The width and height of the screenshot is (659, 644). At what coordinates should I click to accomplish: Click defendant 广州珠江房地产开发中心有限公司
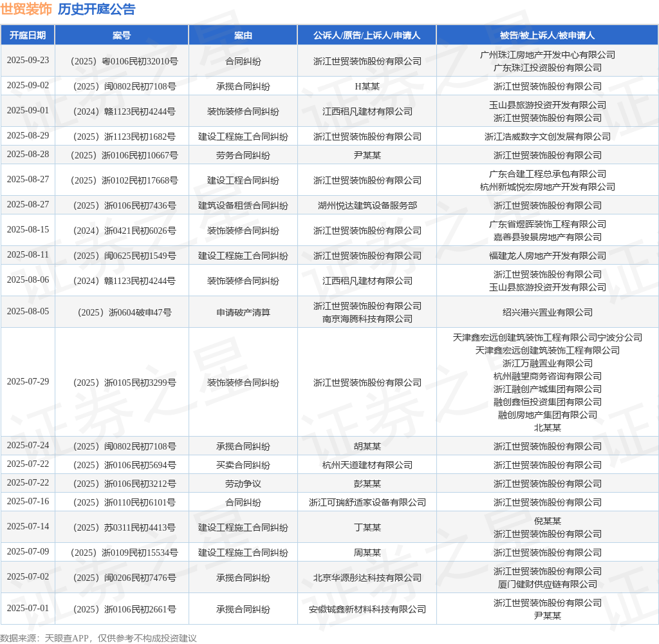point(547,55)
